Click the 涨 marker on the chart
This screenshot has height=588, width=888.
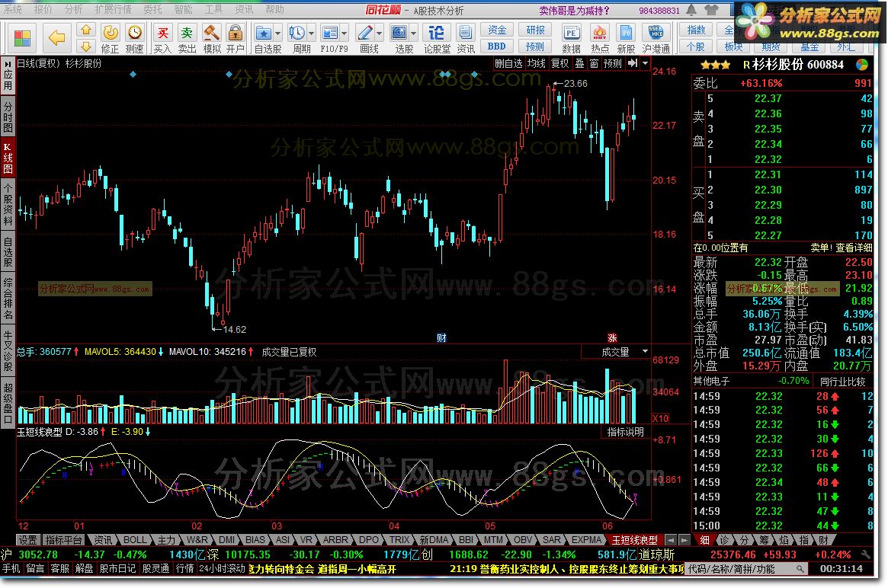coord(612,338)
